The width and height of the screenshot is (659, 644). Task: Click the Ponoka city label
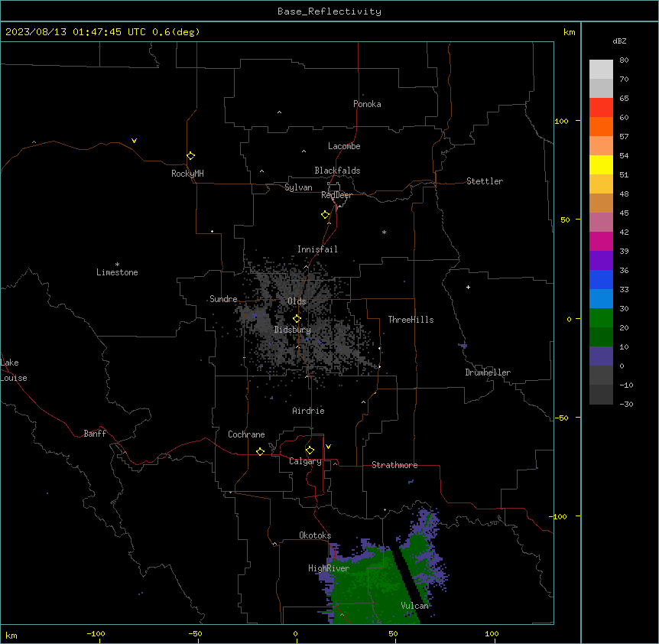click(367, 104)
